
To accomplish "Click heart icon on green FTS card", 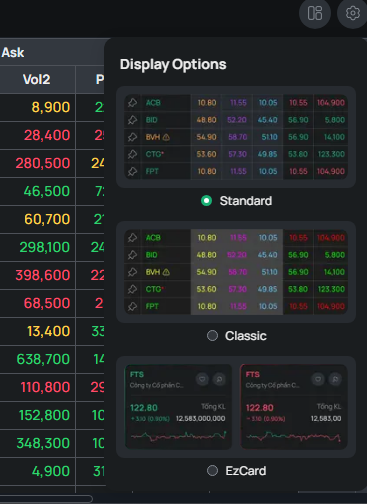I will click(202, 379).
